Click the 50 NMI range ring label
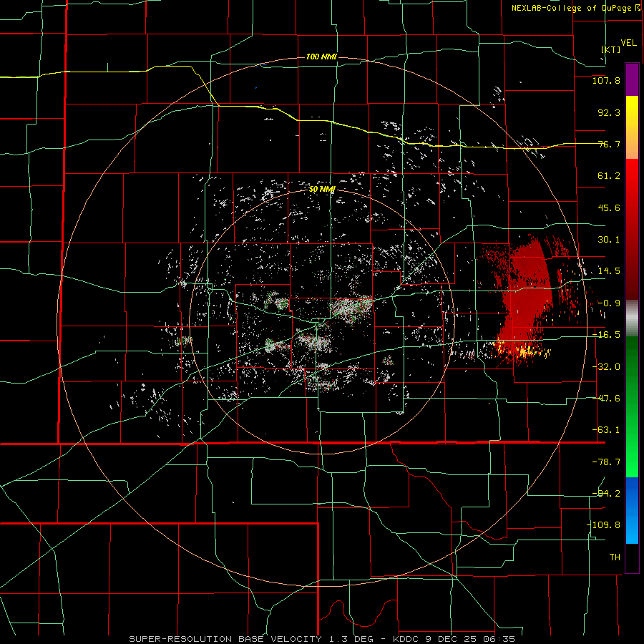The height and width of the screenshot is (644, 644). pos(322,189)
